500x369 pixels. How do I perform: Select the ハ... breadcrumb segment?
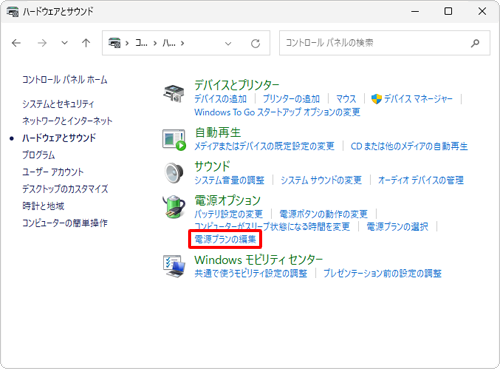pos(169,43)
